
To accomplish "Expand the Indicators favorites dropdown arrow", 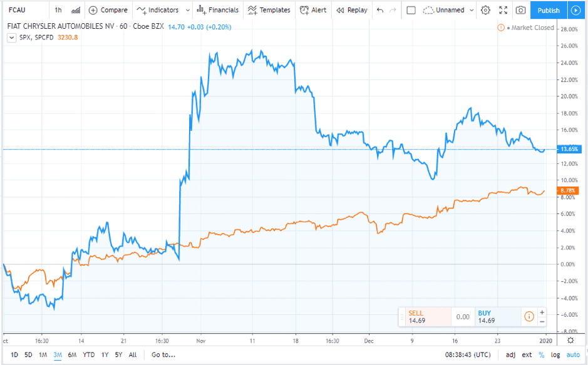I will click(186, 10).
